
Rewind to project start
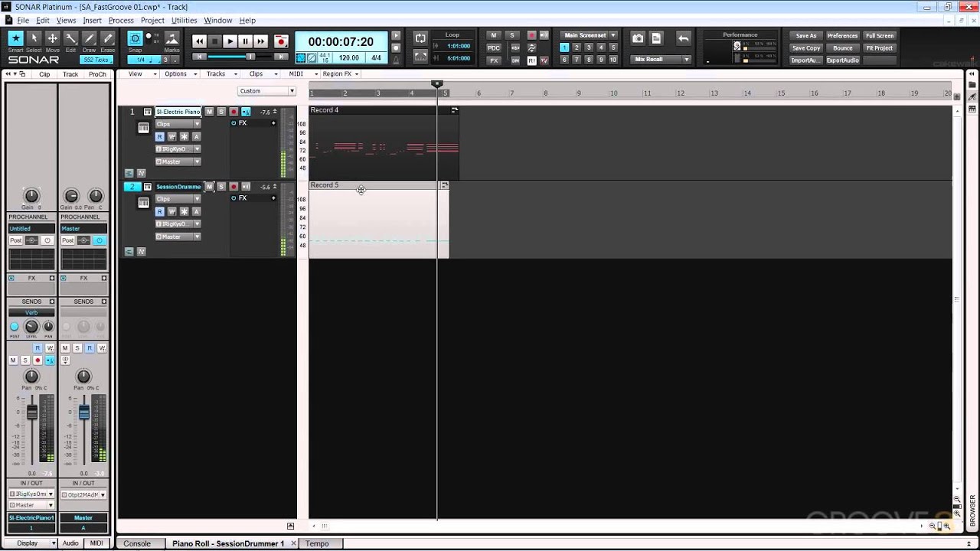[199, 41]
